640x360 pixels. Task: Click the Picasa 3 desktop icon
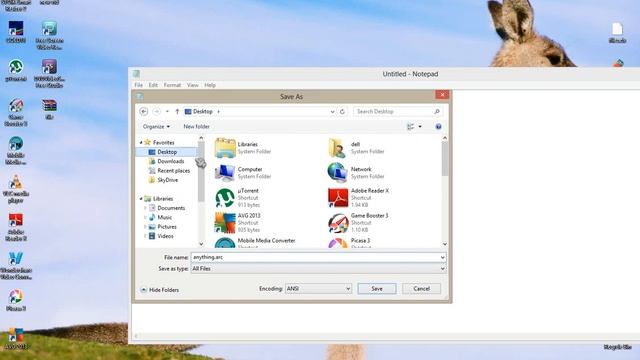pos(16,300)
